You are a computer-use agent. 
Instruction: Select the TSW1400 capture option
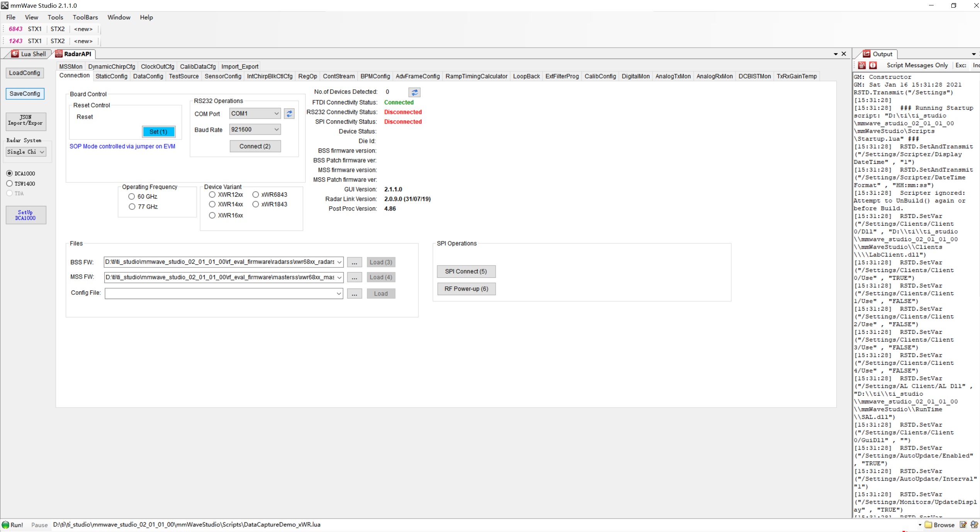pyautogui.click(x=10, y=184)
